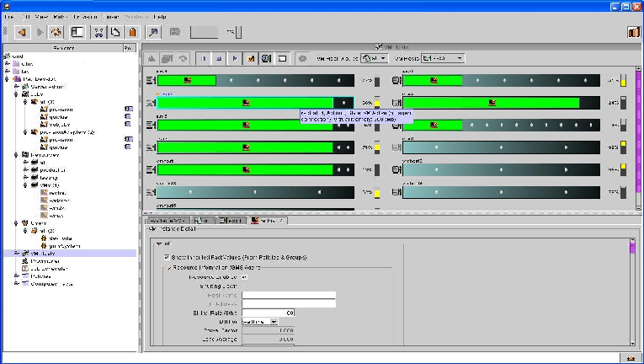Click the VM hosts pane vertical scrollbar
Screen dimensions: 644x364
[638, 138]
